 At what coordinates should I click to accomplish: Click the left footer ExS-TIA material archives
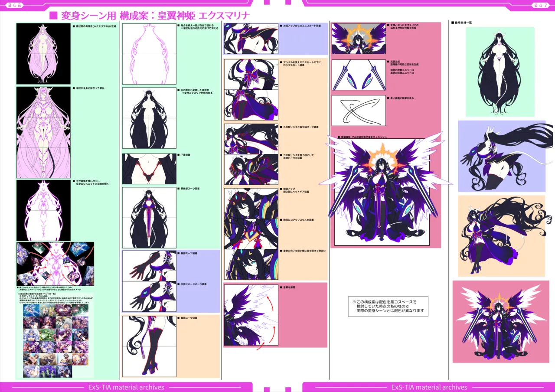[126, 387]
